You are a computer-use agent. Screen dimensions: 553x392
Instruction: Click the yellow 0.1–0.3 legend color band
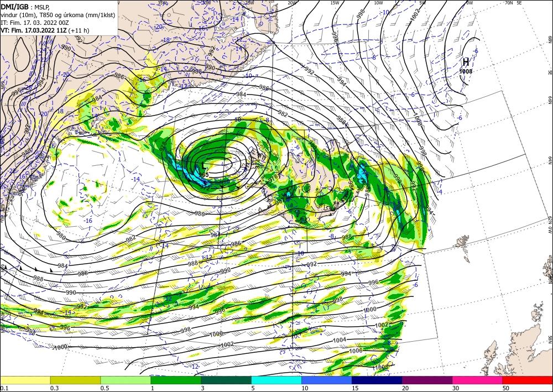point(25,380)
